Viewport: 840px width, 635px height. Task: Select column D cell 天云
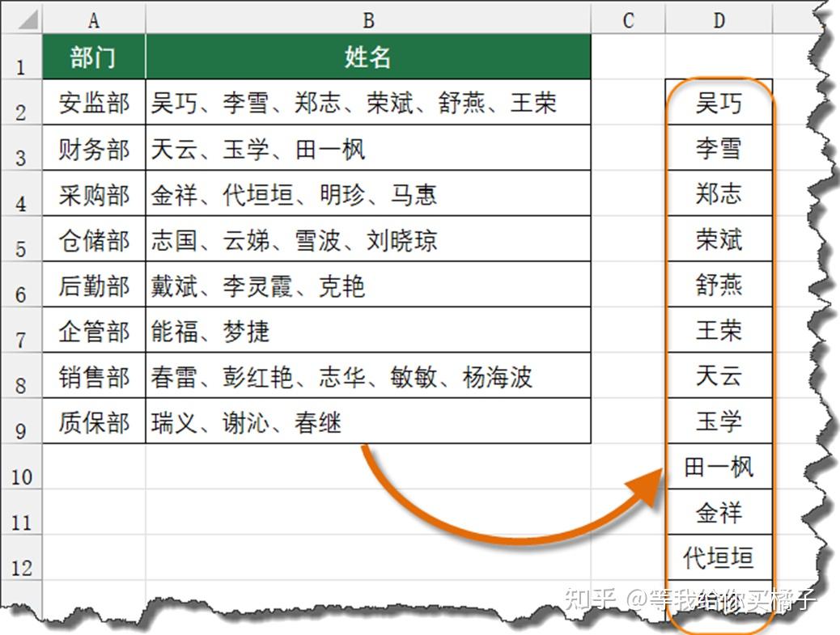pyautogui.click(x=719, y=375)
